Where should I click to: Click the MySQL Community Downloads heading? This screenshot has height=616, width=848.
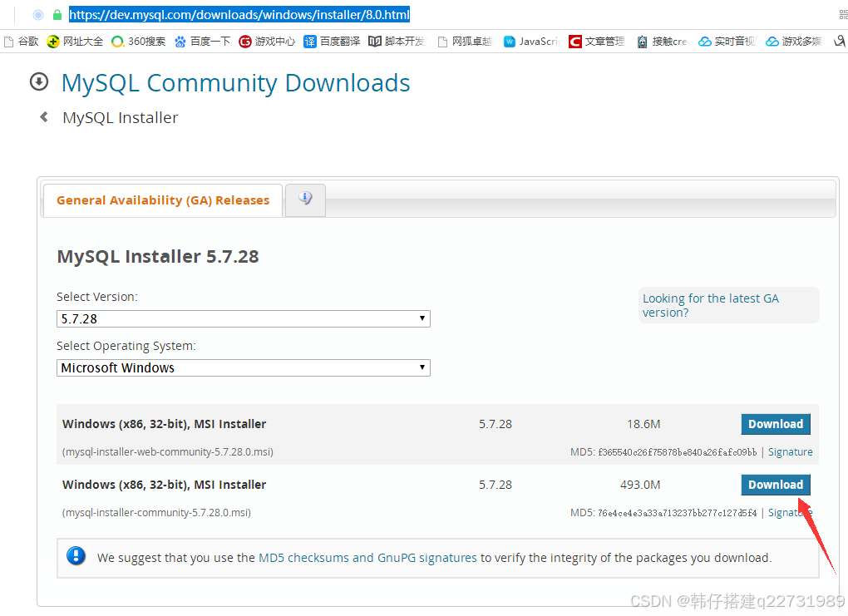(x=236, y=83)
